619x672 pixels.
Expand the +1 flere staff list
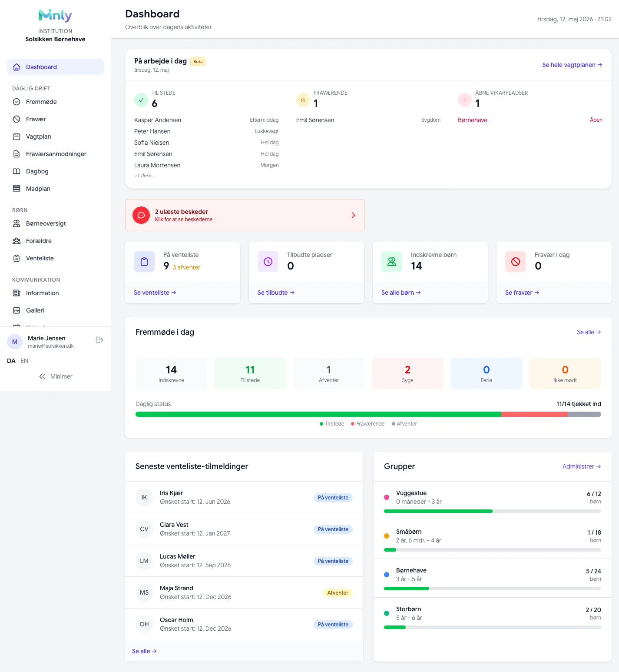[x=145, y=176]
